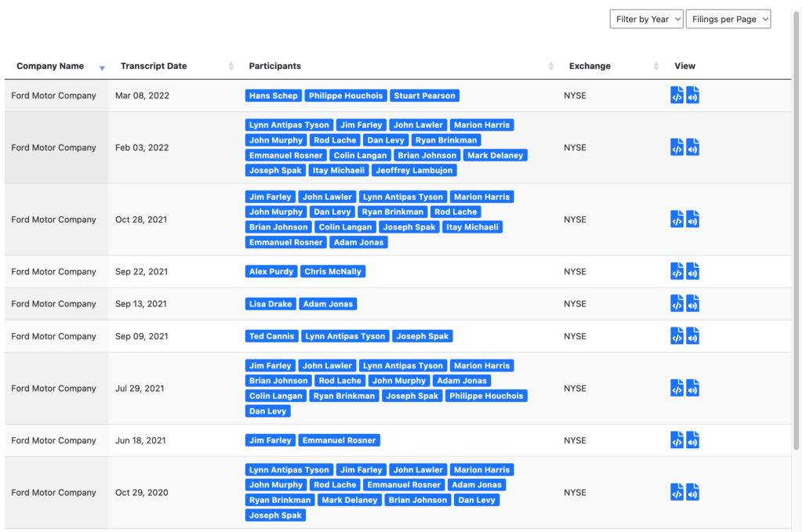803x532 pixels.
Task: Play the audio file for Mar 08, 2022
Action: coord(692,95)
